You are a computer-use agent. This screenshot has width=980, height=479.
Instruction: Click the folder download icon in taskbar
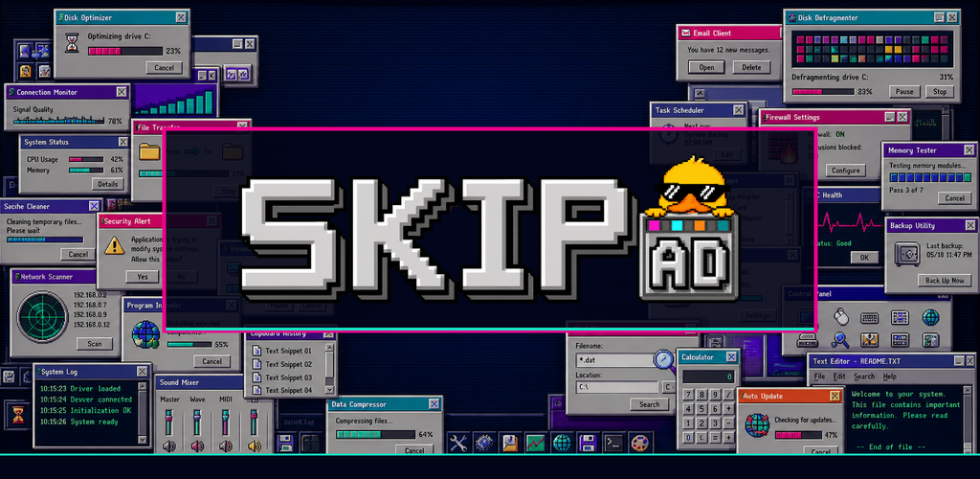(509, 443)
